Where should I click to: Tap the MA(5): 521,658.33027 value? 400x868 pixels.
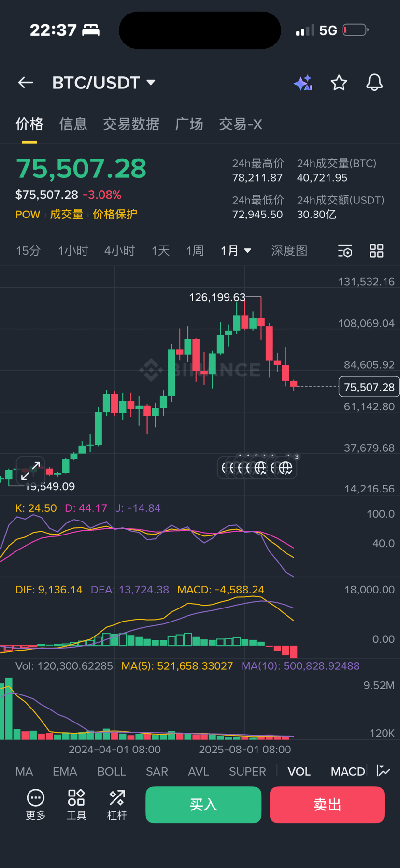point(177,666)
